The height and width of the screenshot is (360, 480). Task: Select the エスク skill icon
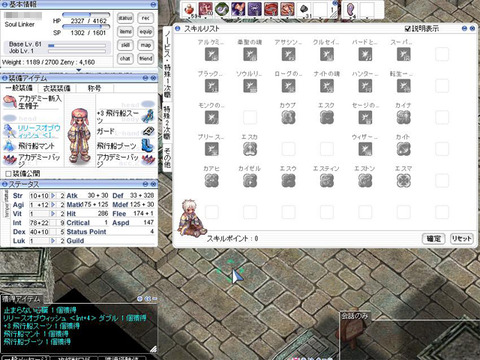pyautogui.click(x=327, y=118)
